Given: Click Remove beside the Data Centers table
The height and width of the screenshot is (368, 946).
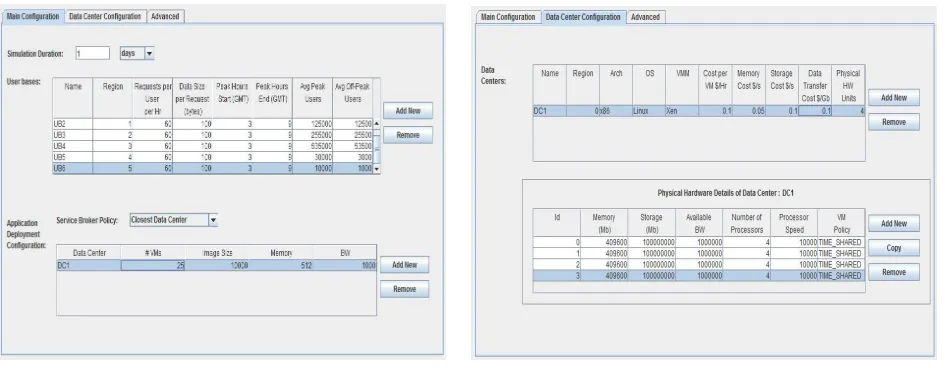Looking at the screenshot, I should [894, 122].
